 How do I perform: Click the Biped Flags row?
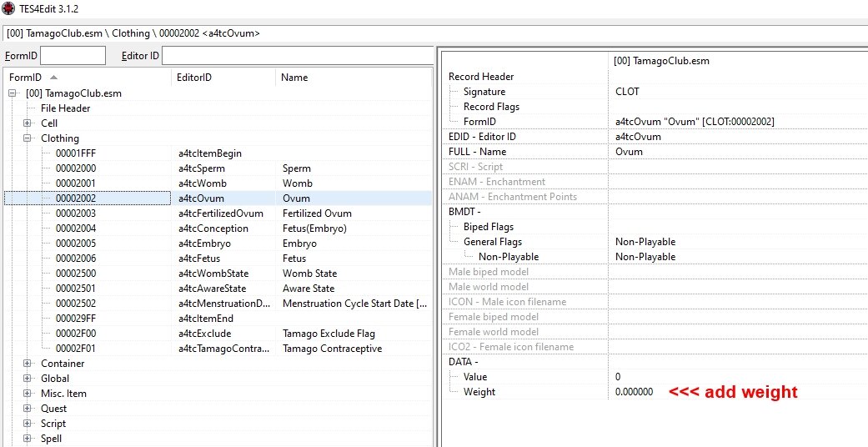[x=655, y=227]
